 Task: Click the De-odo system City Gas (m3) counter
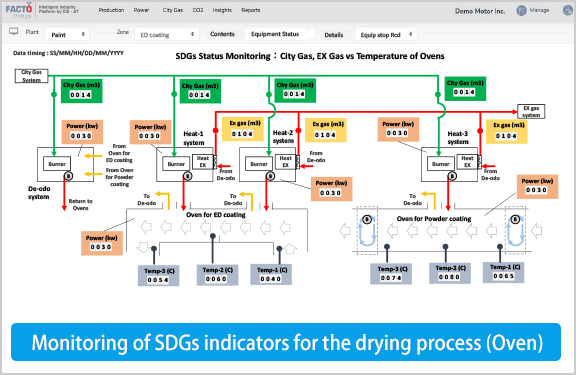81,90
